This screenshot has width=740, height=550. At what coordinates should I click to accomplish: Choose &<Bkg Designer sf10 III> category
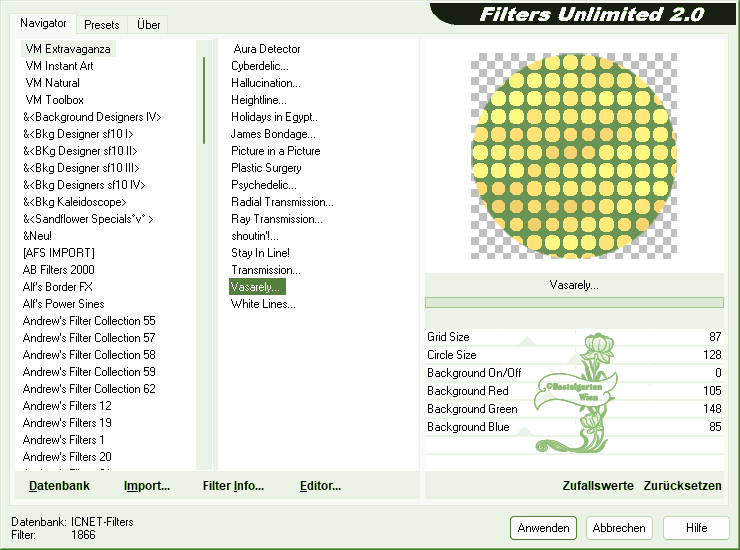81,168
